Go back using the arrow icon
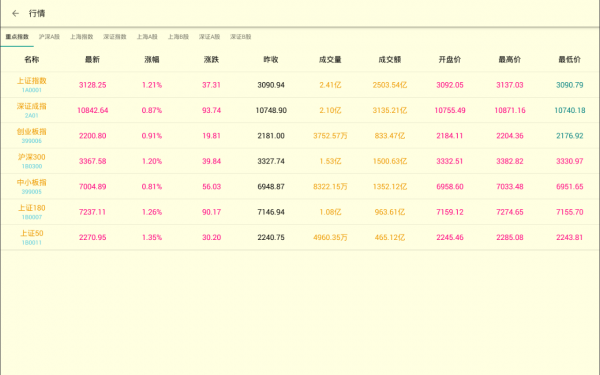The width and height of the screenshot is (600, 375). [x=15, y=13]
